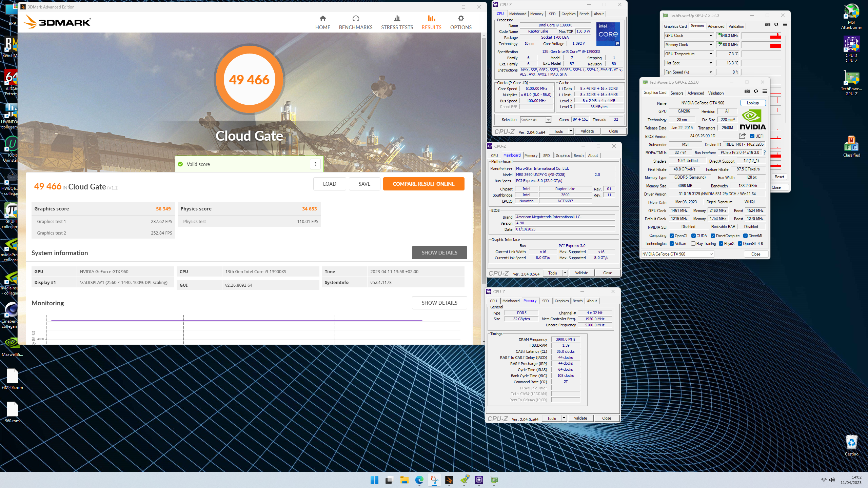Expand GPU Clock sensor dropdown
Image resolution: width=868 pixels, height=488 pixels.
711,36
